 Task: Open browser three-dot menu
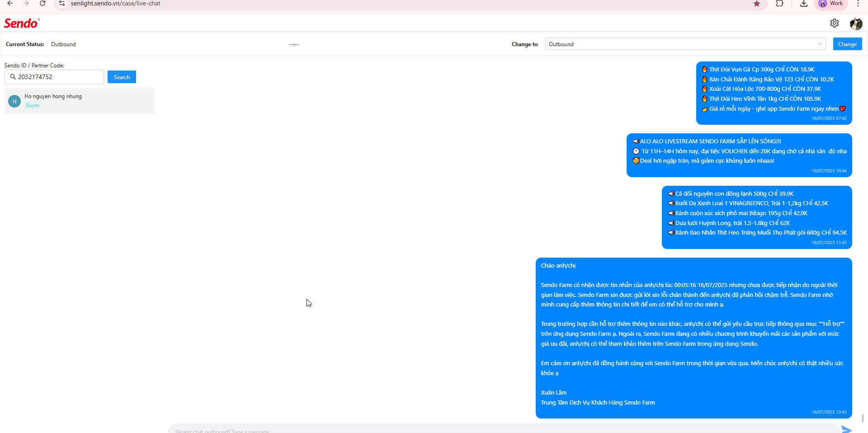coord(858,4)
